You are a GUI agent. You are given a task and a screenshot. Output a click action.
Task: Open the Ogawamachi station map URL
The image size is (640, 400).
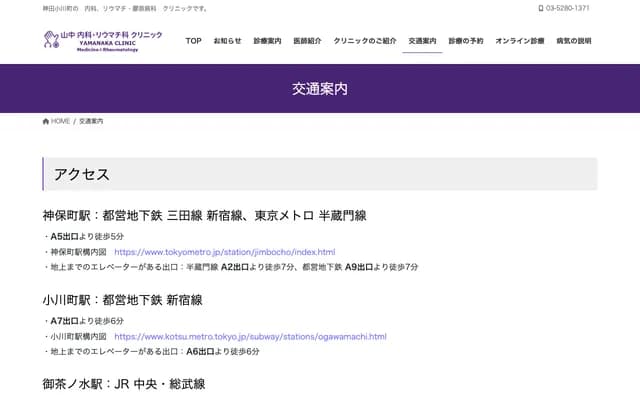pos(250,337)
